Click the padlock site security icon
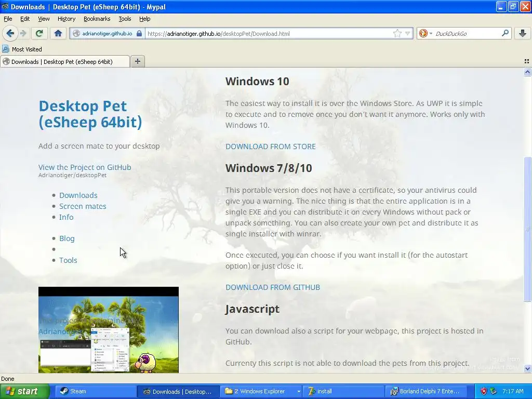Viewport: 532px width, 399px height. (x=139, y=33)
